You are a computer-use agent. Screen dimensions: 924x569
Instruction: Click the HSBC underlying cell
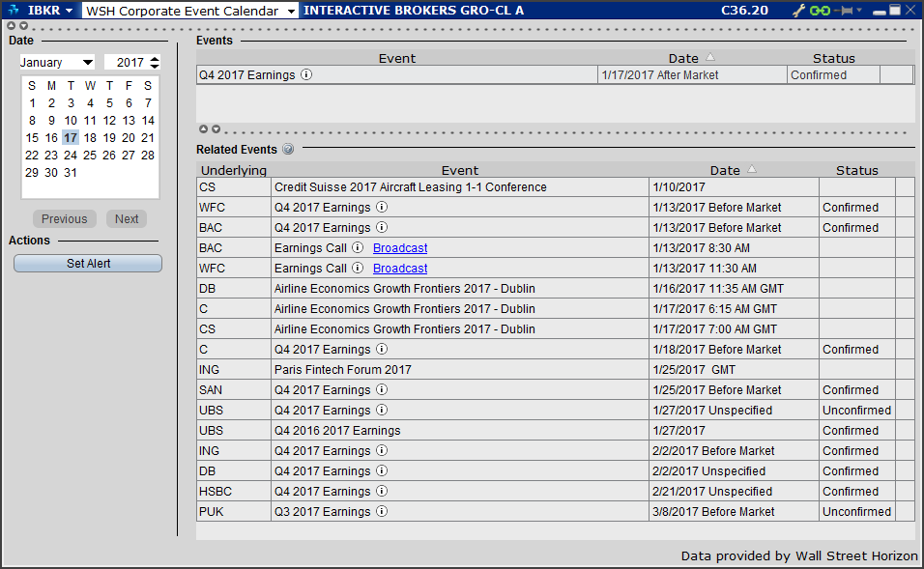(234, 492)
